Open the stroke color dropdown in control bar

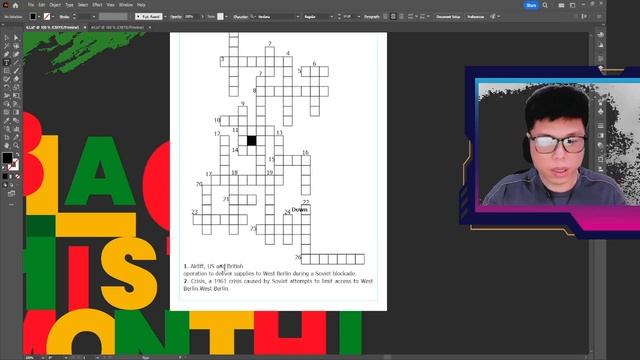pyautogui.click(x=53, y=17)
